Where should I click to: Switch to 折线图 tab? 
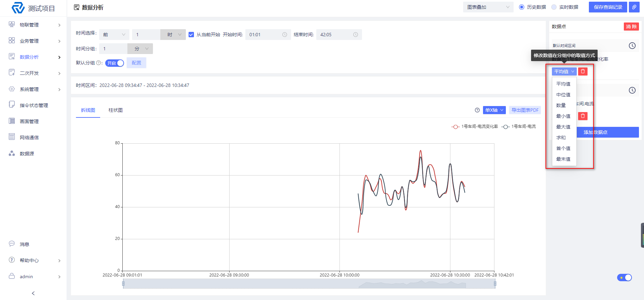tap(88, 110)
